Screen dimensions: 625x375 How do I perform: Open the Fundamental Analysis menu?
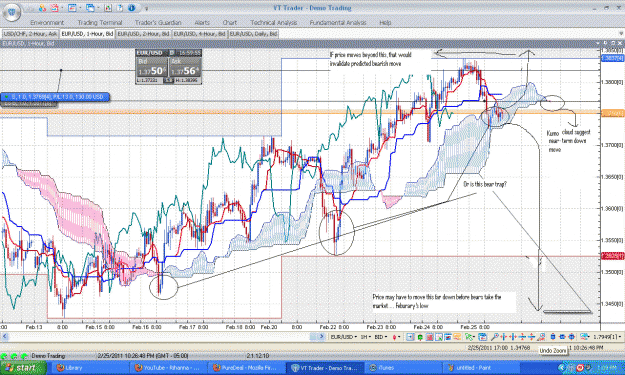(338, 23)
